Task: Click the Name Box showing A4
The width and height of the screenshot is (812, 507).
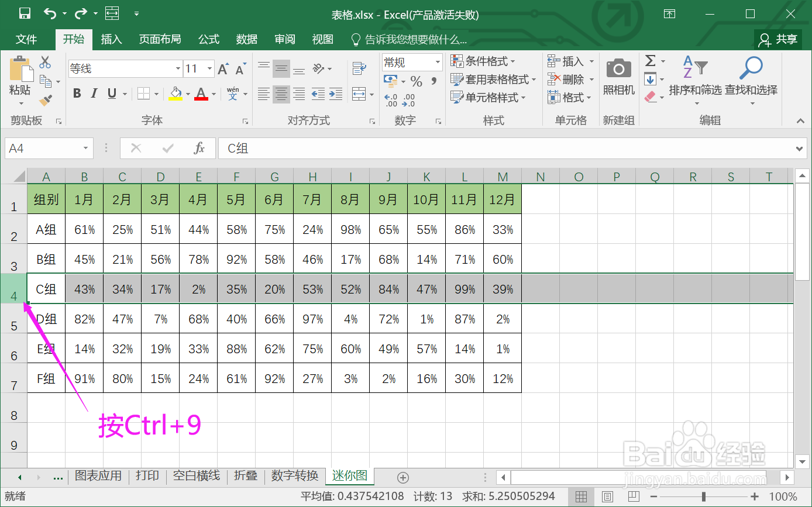Action: coord(44,148)
